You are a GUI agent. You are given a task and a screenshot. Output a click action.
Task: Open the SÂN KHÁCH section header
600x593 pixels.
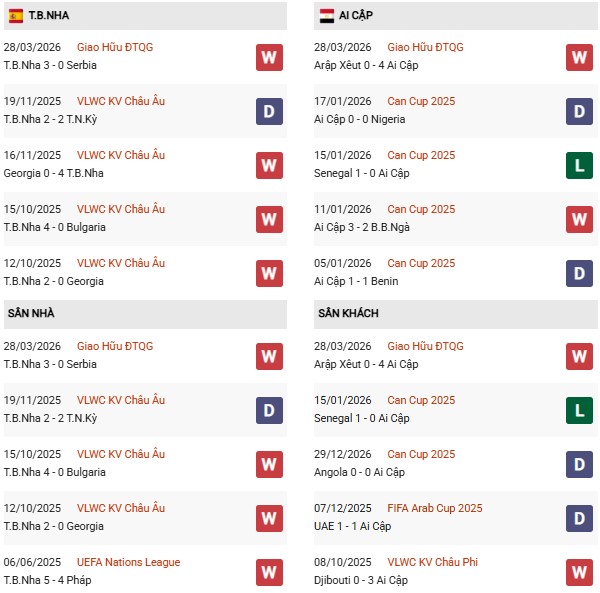[x=348, y=314]
